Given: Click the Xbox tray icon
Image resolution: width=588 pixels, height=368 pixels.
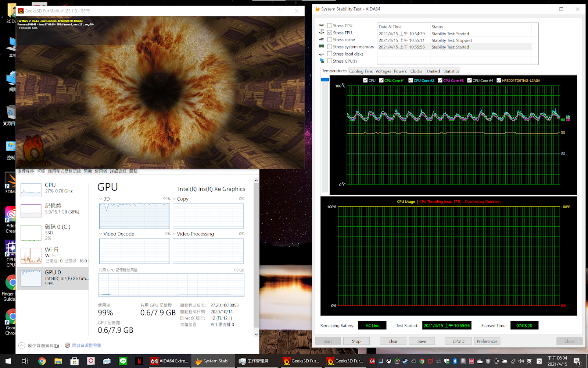Looking at the screenshot, I should tap(389, 361).
